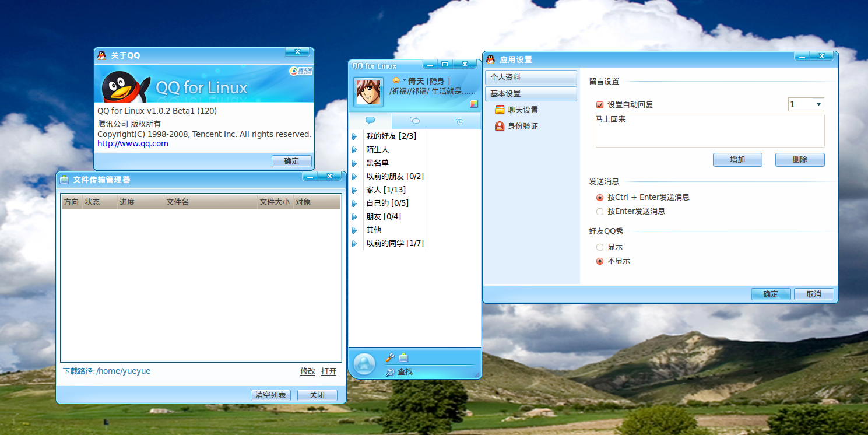This screenshot has height=435, width=868.
Task: Expand the 以前的朋友 [0/2] group
Action: [x=354, y=177]
